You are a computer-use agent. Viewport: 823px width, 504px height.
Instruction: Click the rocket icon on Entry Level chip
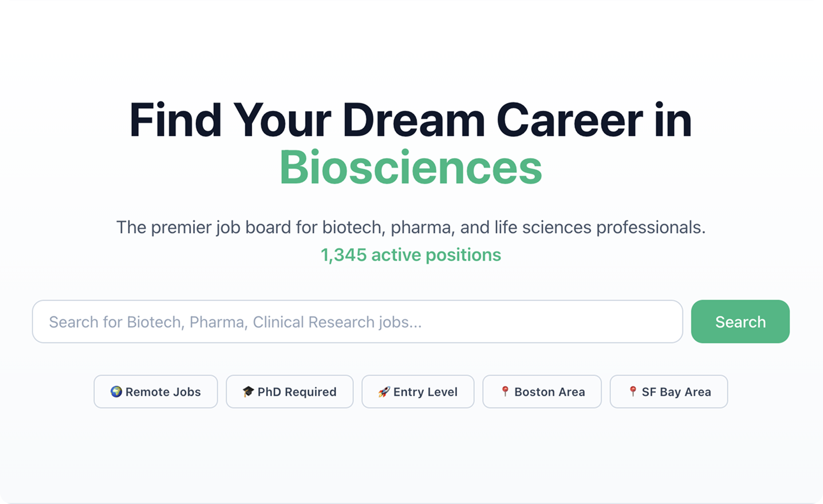(x=383, y=392)
